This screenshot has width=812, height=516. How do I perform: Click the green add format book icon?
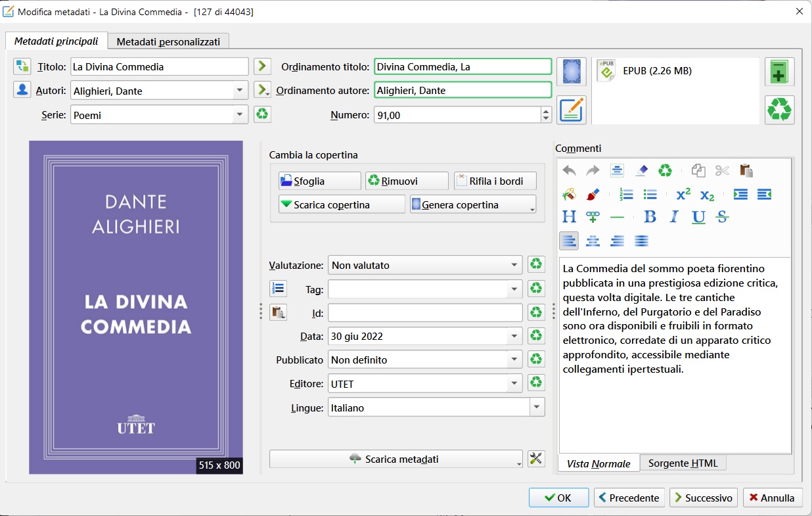point(779,72)
